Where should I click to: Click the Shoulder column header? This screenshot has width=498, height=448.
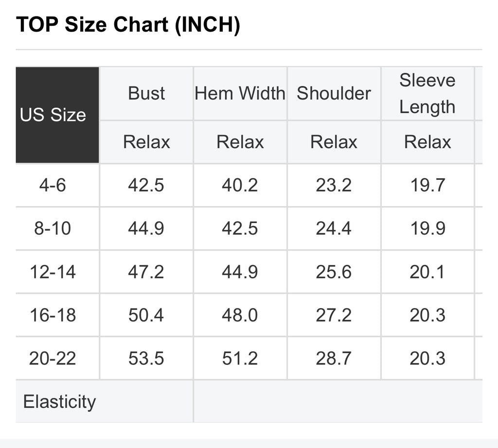coord(334,94)
